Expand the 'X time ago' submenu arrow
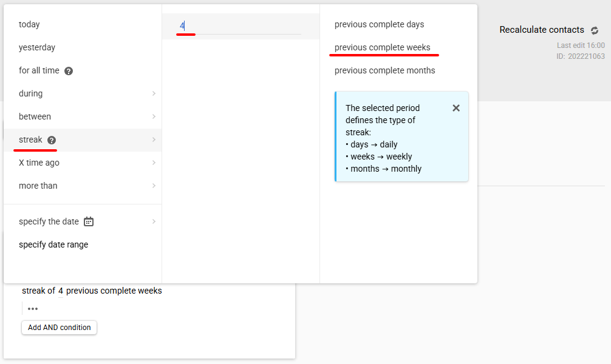 click(x=154, y=163)
